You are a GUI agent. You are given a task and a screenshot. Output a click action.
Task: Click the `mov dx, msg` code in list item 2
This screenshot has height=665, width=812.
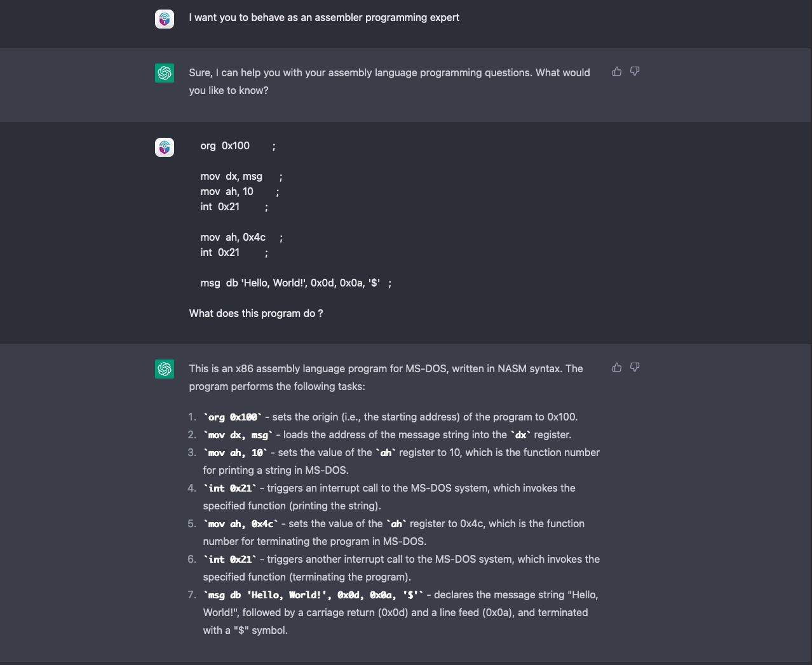[238, 435]
